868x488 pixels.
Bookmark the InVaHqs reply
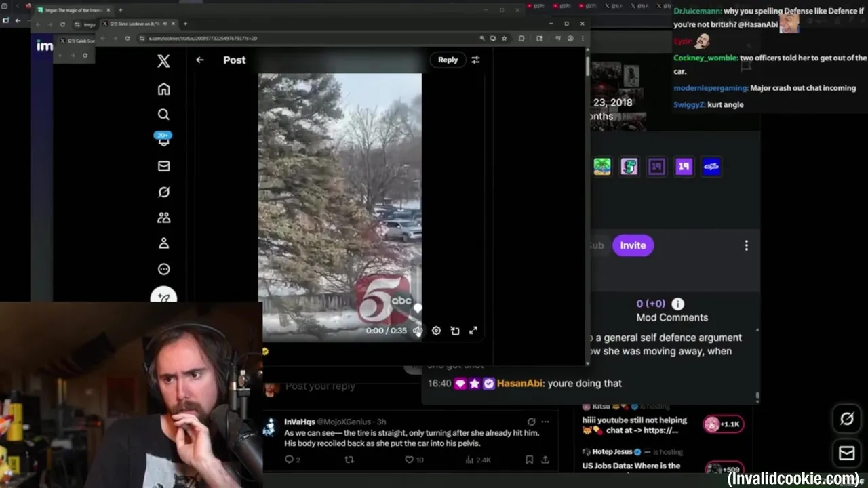529,460
